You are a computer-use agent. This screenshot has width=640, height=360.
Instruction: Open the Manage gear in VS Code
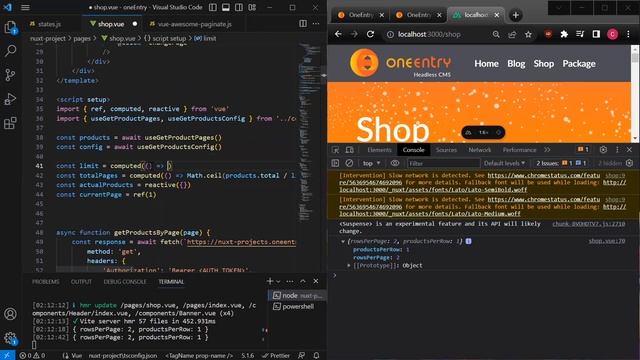pos(10,338)
